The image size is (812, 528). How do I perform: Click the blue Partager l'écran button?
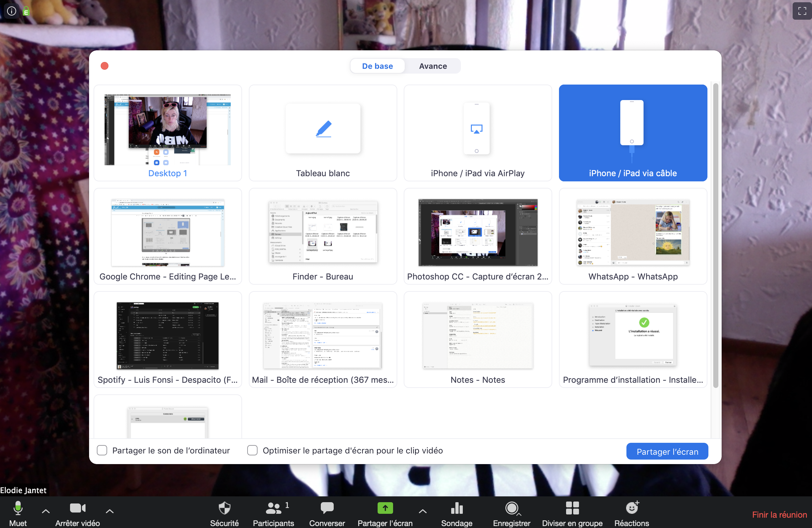click(x=667, y=451)
